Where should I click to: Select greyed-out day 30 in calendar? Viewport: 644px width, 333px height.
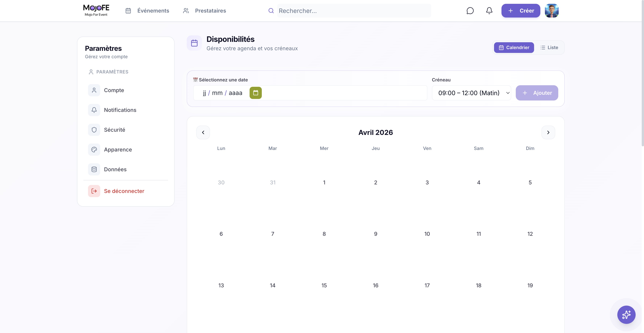[x=221, y=182]
